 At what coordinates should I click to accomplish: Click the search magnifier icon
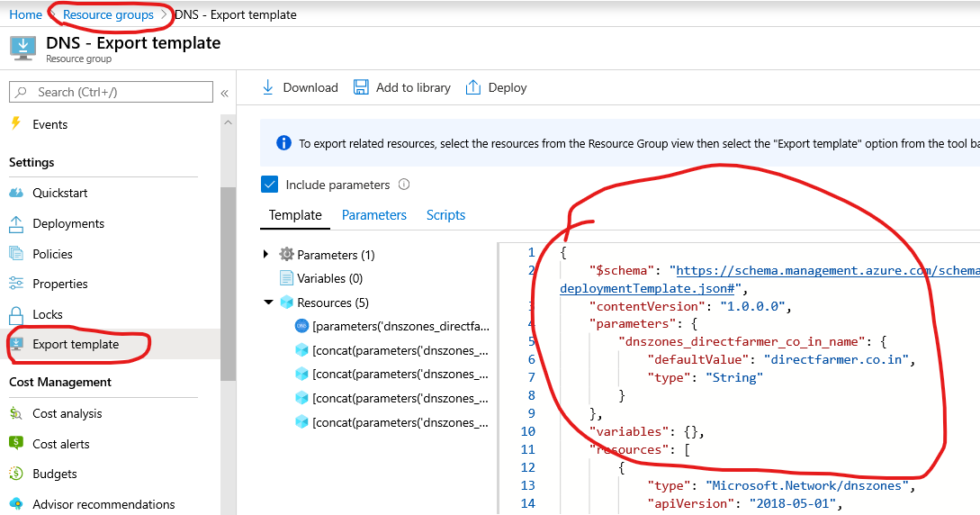(22, 92)
